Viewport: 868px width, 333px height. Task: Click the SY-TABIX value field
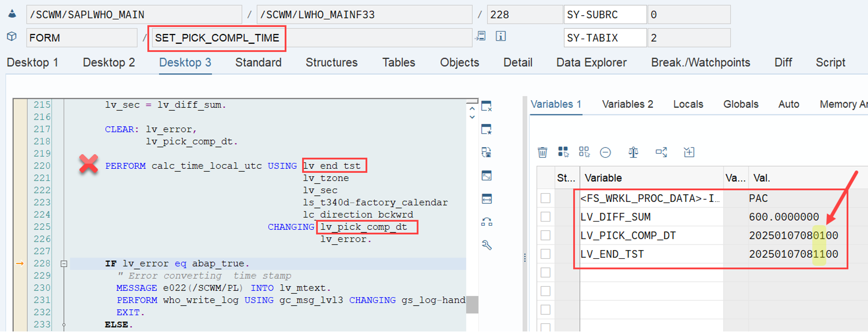click(x=689, y=38)
